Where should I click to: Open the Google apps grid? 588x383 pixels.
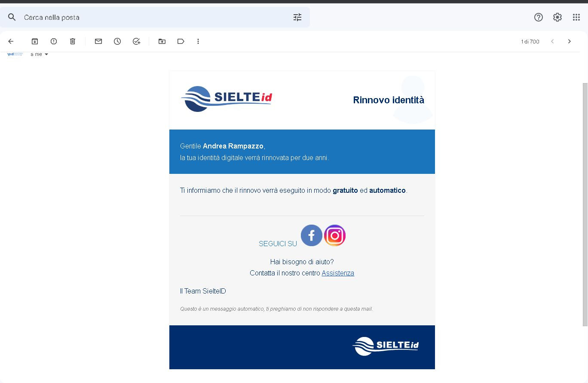click(x=576, y=17)
